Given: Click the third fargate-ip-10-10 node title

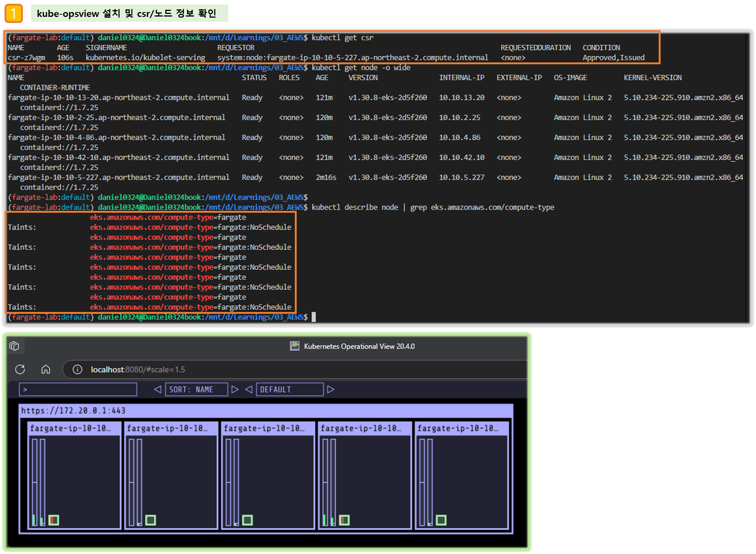Looking at the screenshot, I should tap(264, 428).
